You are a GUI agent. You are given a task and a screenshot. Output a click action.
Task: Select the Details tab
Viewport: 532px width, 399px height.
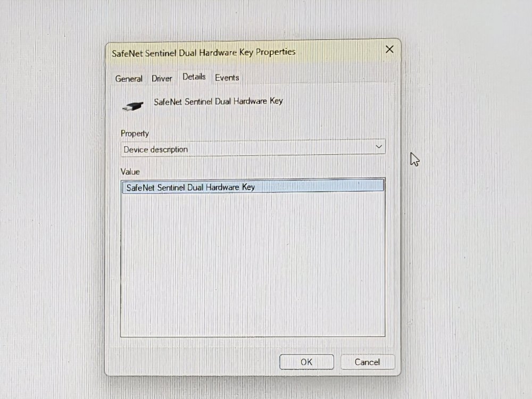(x=194, y=77)
